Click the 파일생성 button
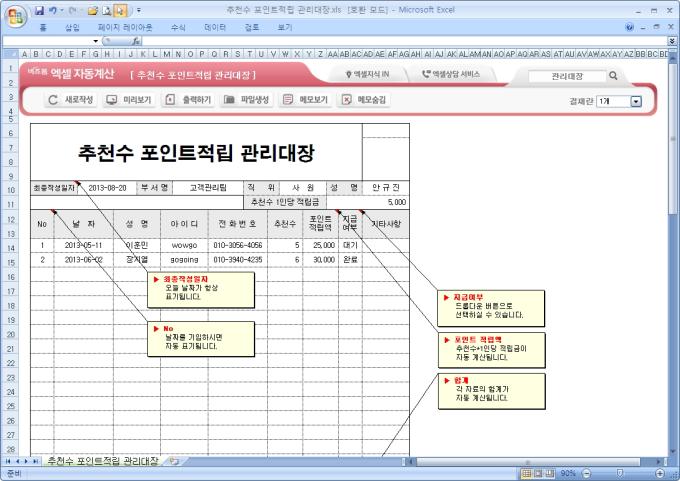680x481 pixels. (x=247, y=100)
